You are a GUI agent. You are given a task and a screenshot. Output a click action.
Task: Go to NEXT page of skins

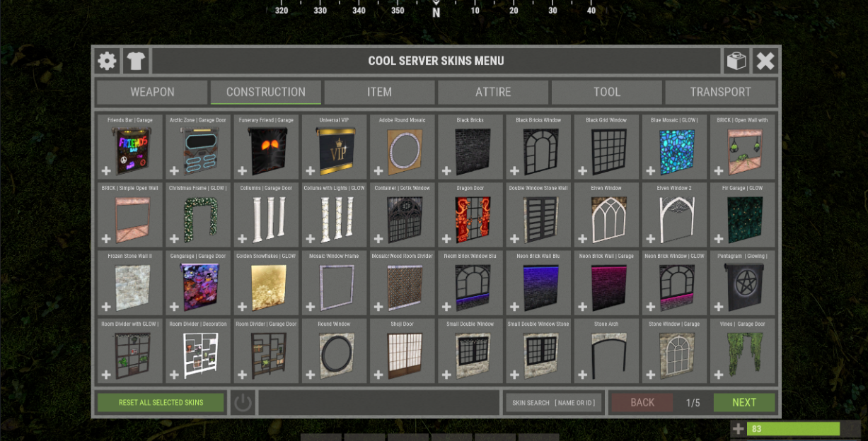tap(743, 403)
